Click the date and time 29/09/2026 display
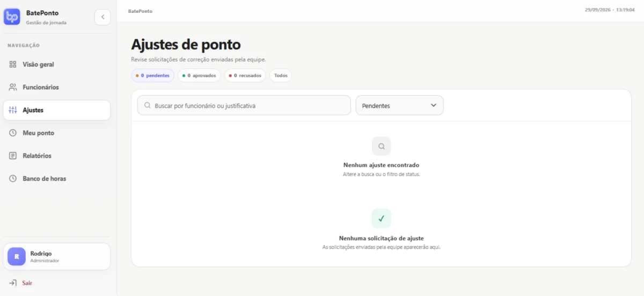This screenshot has height=296, width=644. click(x=610, y=10)
